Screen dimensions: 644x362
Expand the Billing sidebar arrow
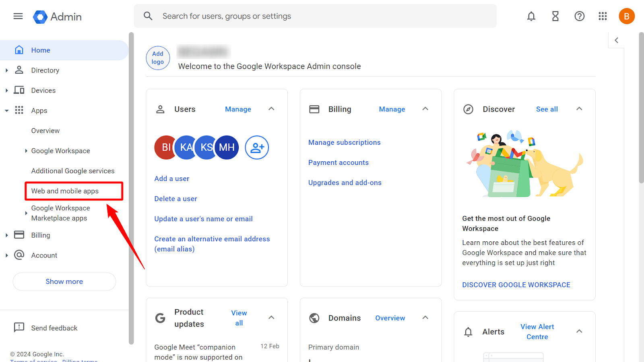6,235
